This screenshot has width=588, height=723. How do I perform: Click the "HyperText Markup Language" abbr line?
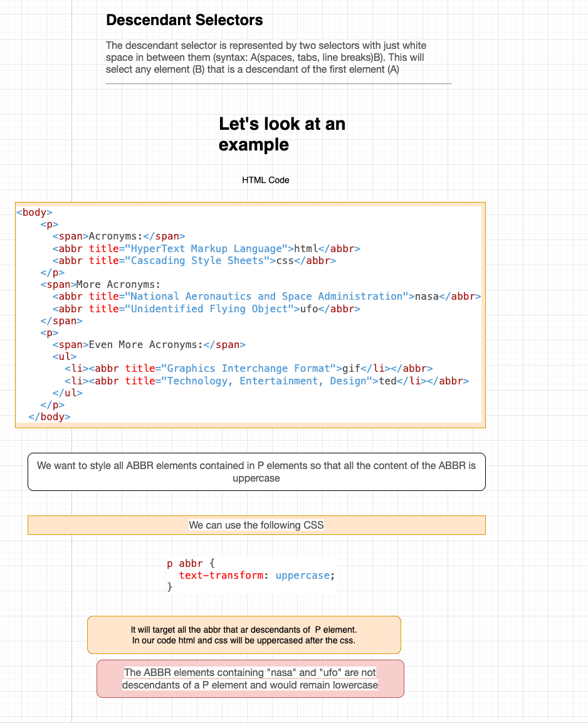pos(206,249)
